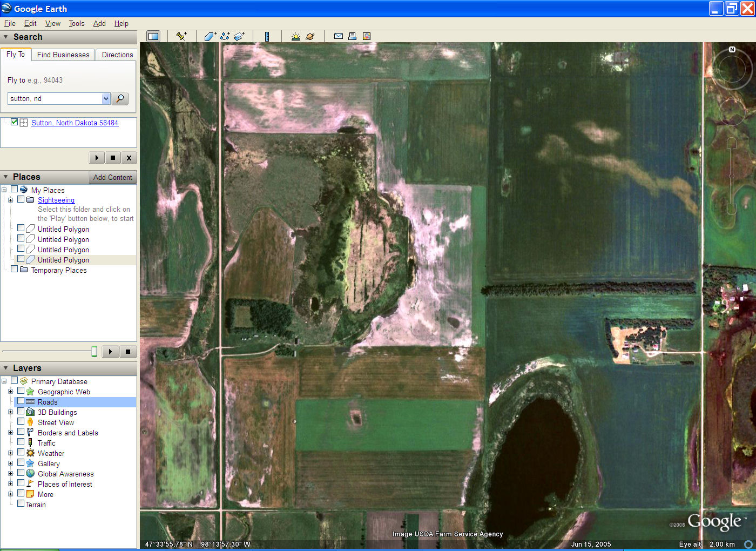This screenshot has width=756, height=551.
Task: Collapse the My Places tree
Action: click(4, 190)
